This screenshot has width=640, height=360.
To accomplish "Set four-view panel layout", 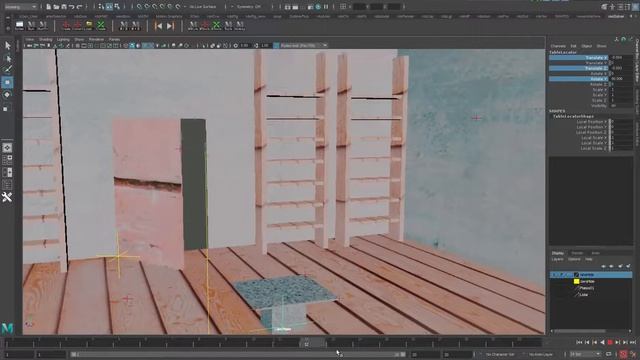I will (7, 160).
